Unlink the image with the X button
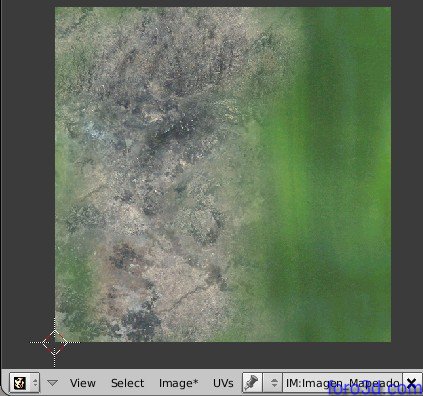 click(x=412, y=382)
